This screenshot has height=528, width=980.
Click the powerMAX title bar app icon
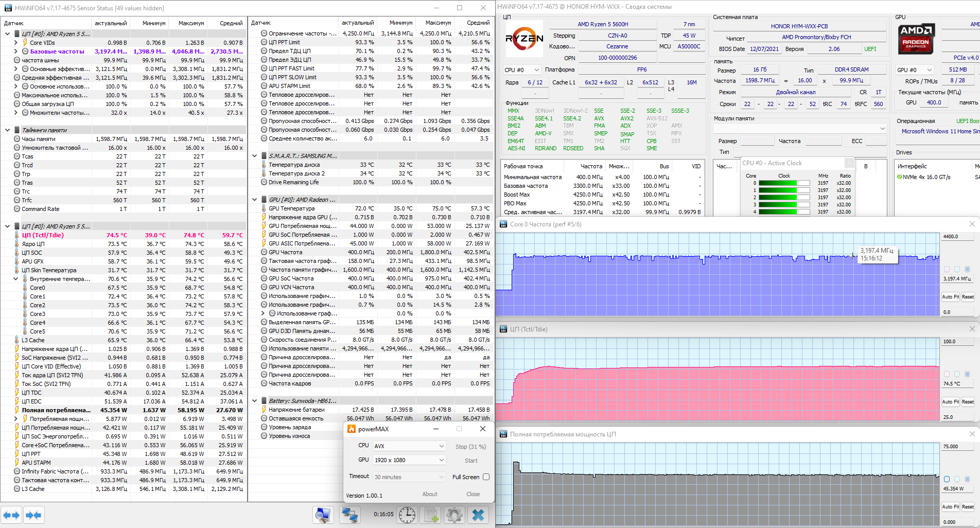coord(352,429)
